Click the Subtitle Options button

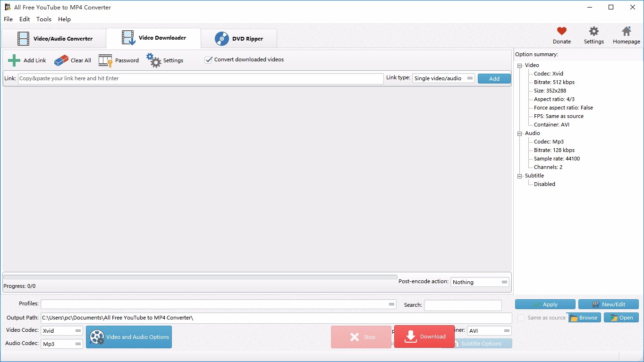(x=482, y=344)
